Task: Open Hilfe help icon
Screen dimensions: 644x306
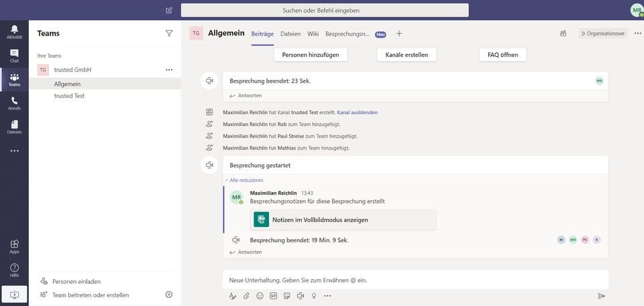Action: (14, 270)
